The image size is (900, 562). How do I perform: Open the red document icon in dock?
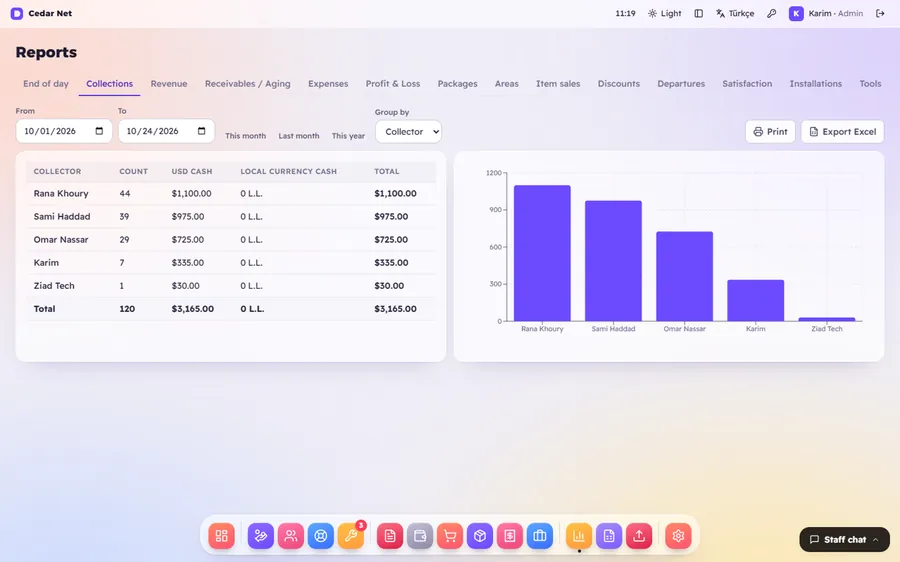point(390,536)
